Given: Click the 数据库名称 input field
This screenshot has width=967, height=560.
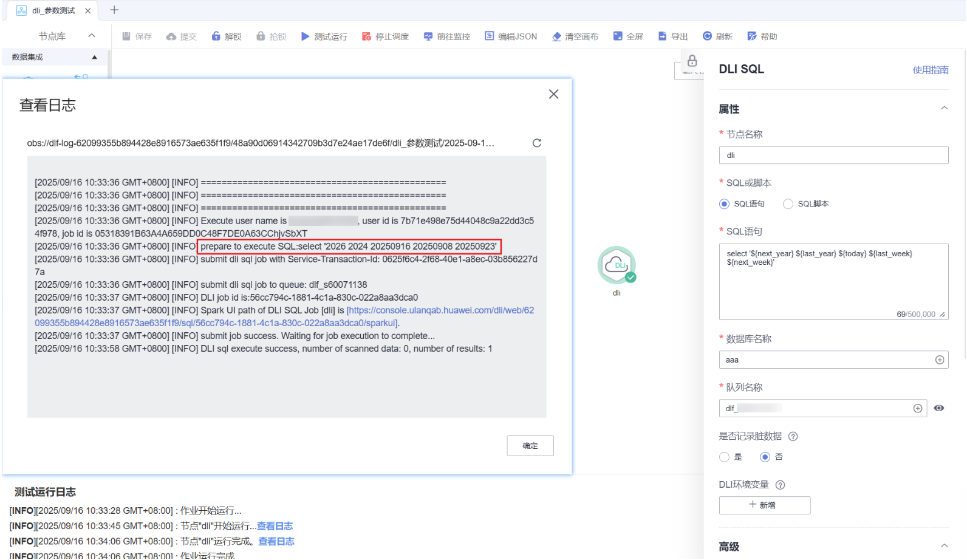Looking at the screenshot, I should (x=833, y=360).
